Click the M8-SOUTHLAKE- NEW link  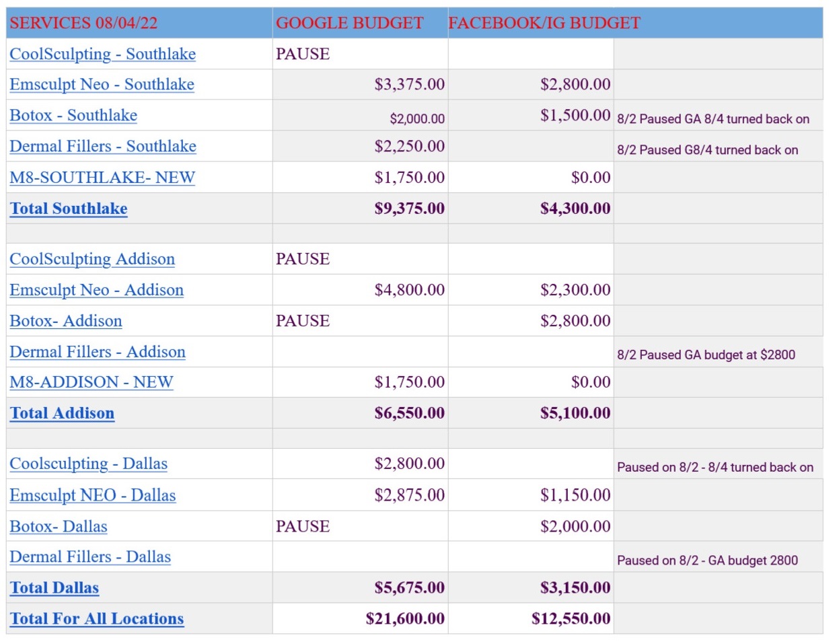102,177
